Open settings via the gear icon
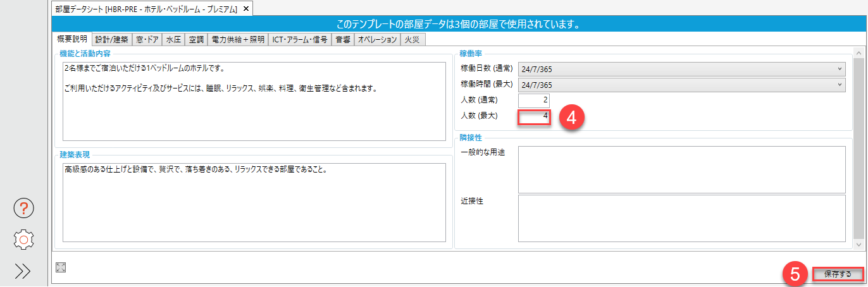 [23, 239]
